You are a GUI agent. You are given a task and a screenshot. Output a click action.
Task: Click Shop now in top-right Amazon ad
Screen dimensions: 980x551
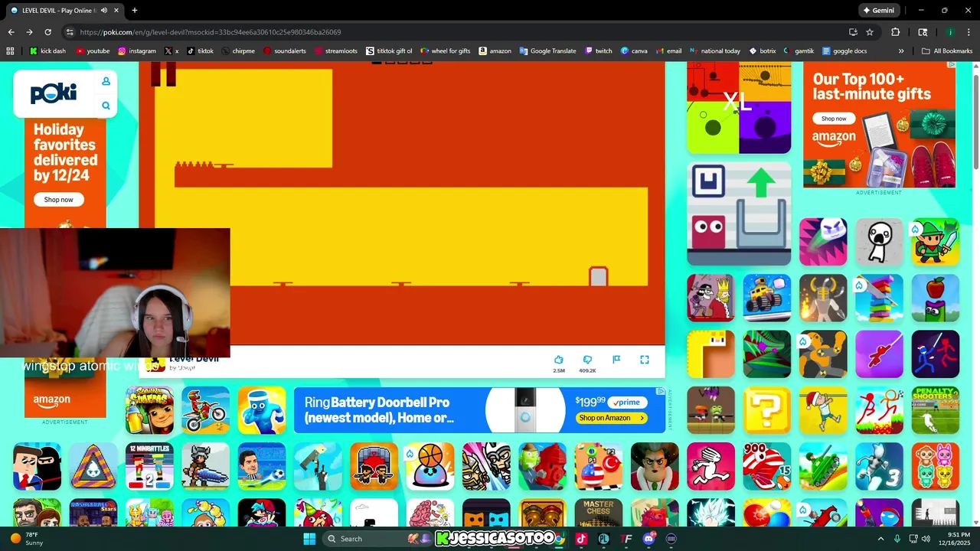(x=834, y=119)
